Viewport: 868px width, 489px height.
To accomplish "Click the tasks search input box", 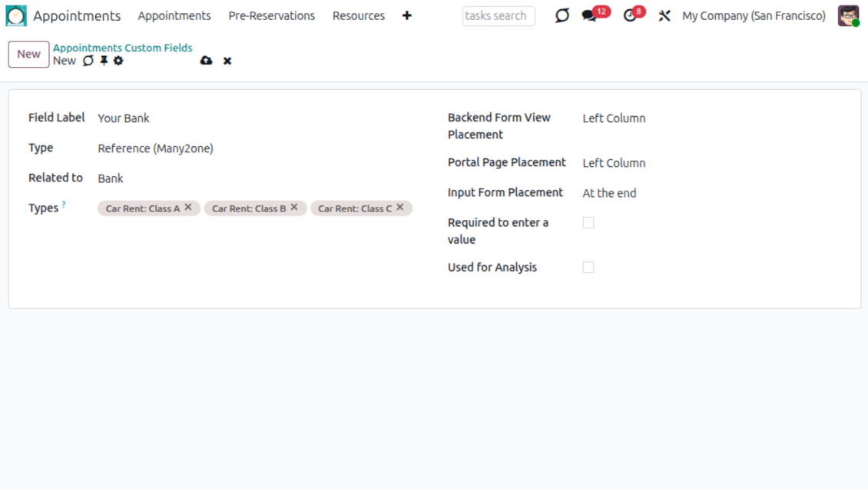I will pos(499,16).
